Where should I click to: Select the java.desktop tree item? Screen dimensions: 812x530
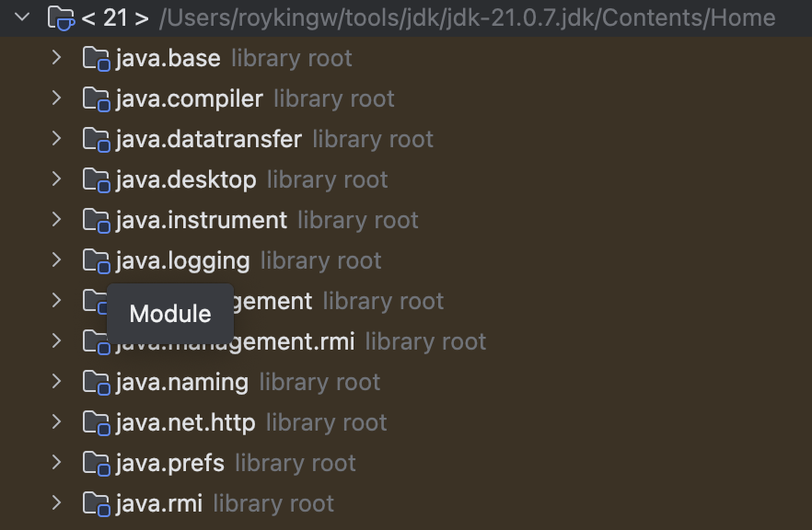(x=186, y=180)
